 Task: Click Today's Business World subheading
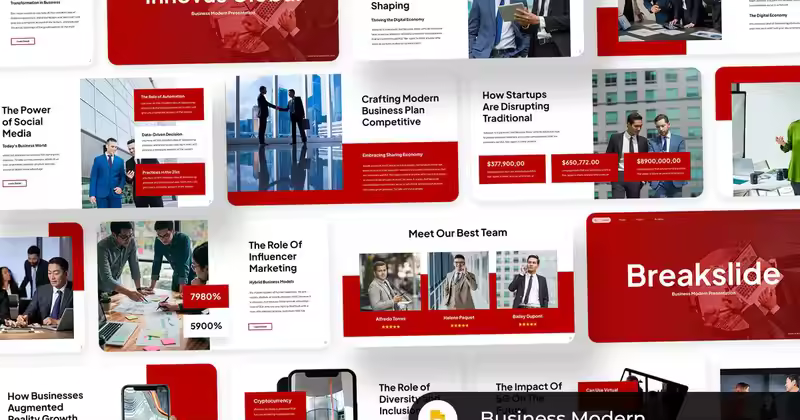click(x=24, y=145)
